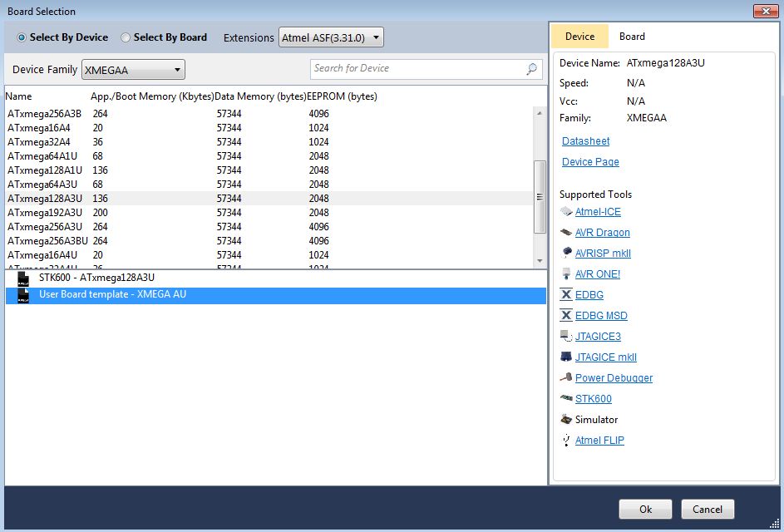The width and height of the screenshot is (784, 532).
Task: Switch to the Board tab
Action: point(632,37)
